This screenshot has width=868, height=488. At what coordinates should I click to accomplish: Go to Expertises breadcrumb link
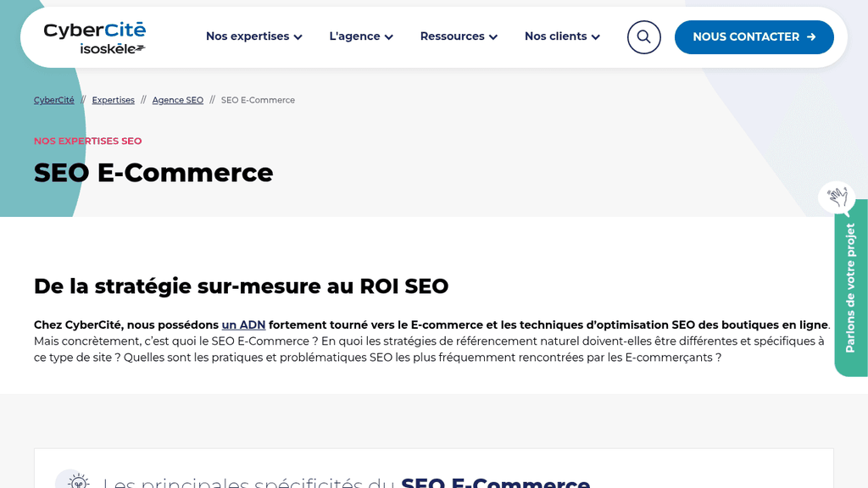[x=113, y=100]
